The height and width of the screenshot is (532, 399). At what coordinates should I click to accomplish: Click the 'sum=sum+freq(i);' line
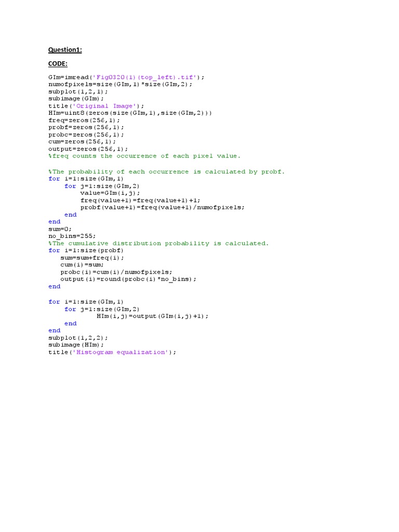tap(92, 258)
